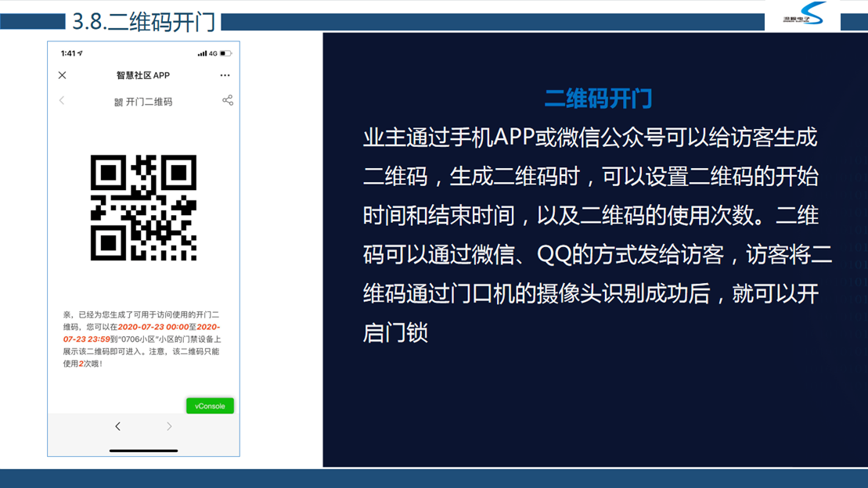
Task: Click the door-opening QR code image
Action: [x=143, y=207]
